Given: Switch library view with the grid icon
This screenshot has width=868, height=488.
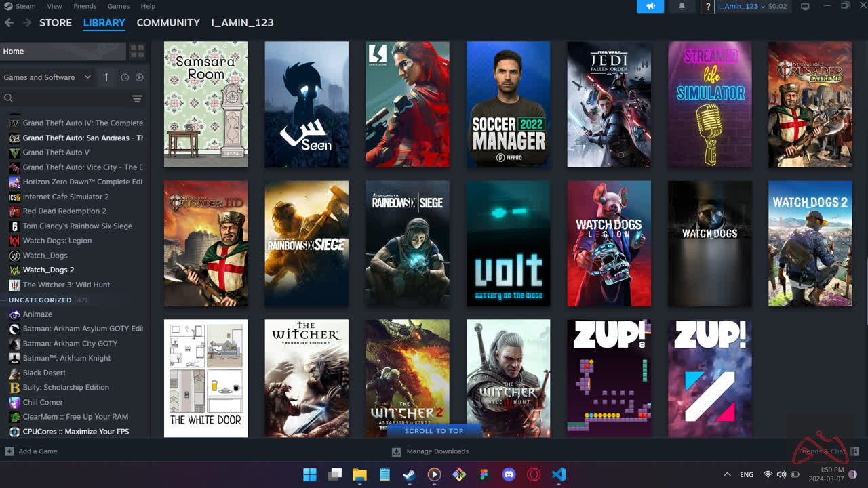Looking at the screenshot, I should pos(136,50).
